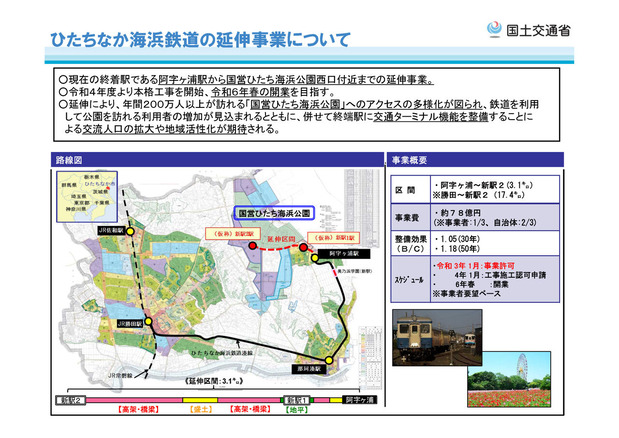Click the bullet line starting 令和4年度より本格工事
The image size is (619, 438).
197,92
